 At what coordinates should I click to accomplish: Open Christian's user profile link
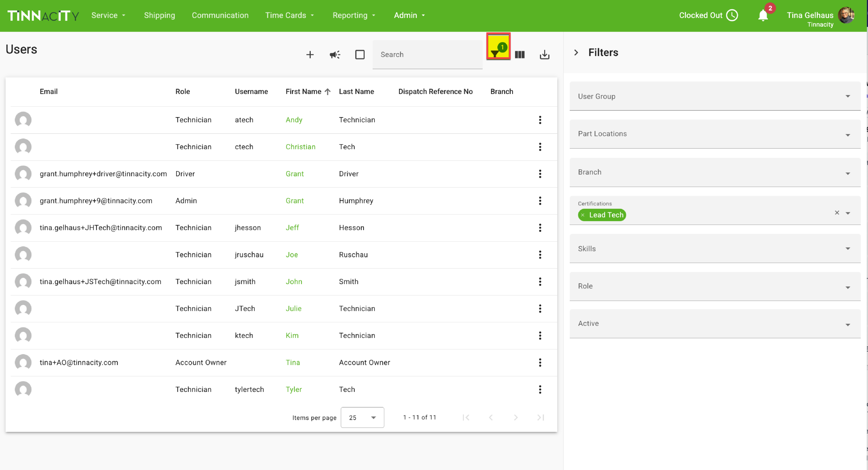(300, 147)
